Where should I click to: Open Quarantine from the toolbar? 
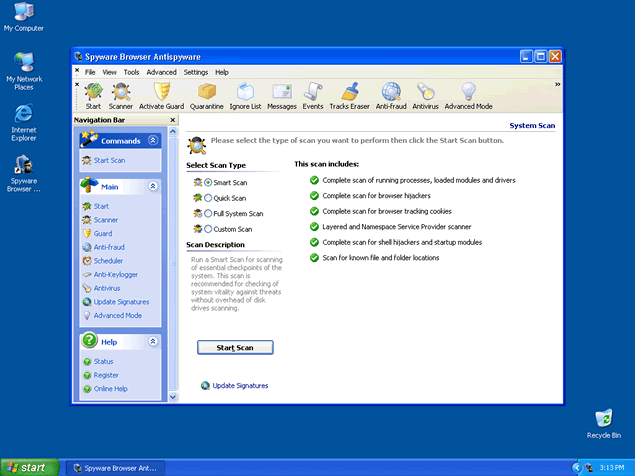[206, 92]
